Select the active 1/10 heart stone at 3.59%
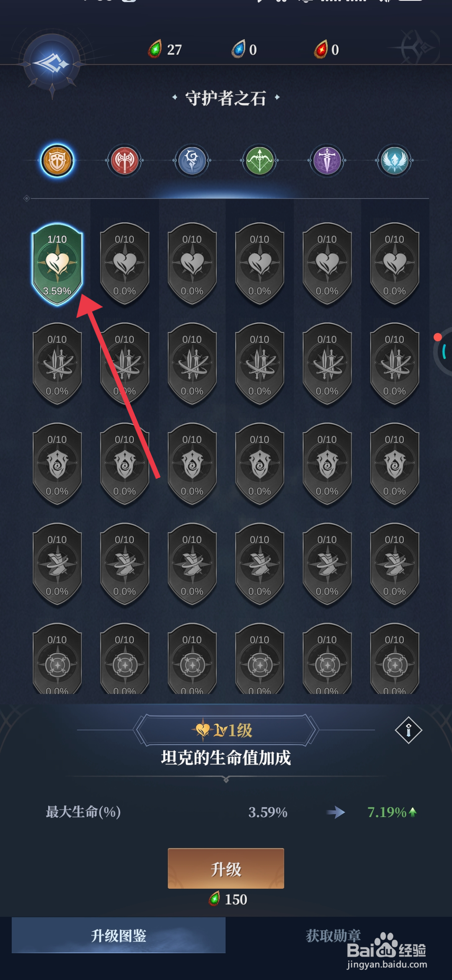The image size is (452, 980). 57,264
